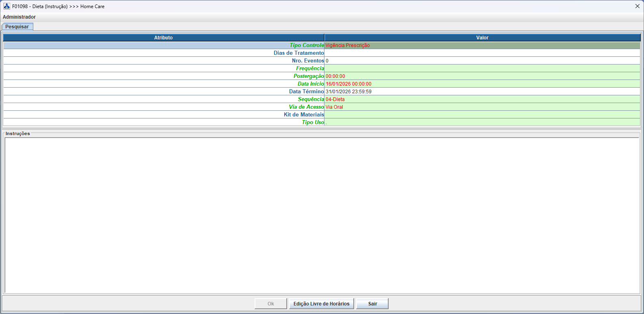The image size is (644, 314).
Task: Click the Kit de Materiais value cell
Action: (x=482, y=115)
